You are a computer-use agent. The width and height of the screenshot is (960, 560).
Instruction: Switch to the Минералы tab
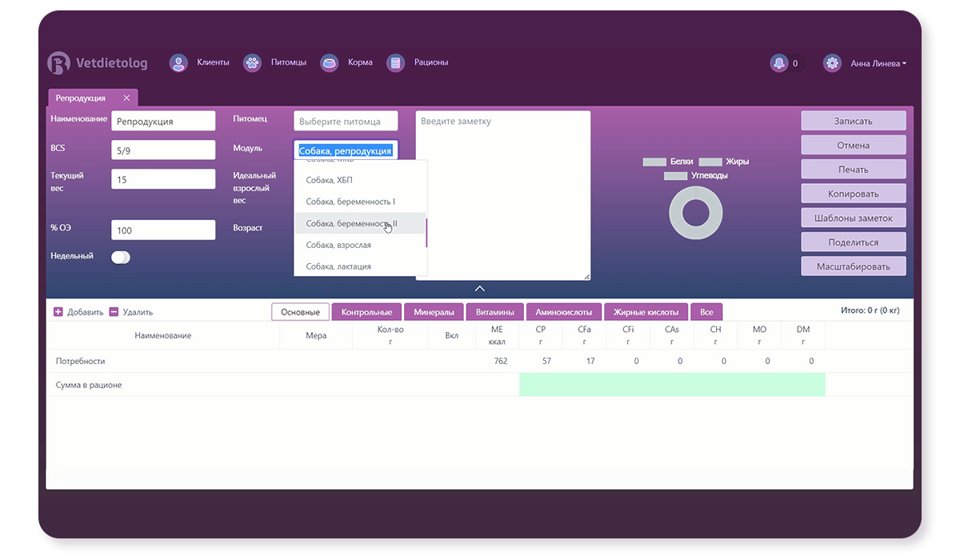[434, 312]
